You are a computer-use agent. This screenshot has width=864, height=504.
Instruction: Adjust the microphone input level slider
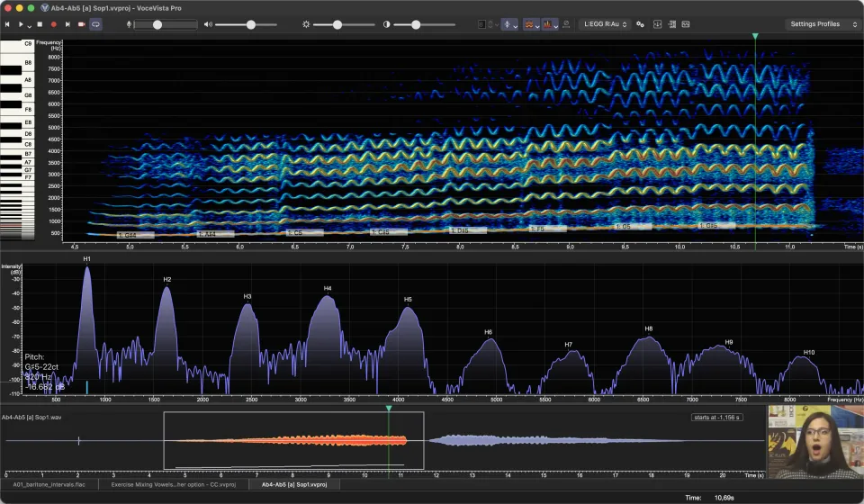coord(166,25)
